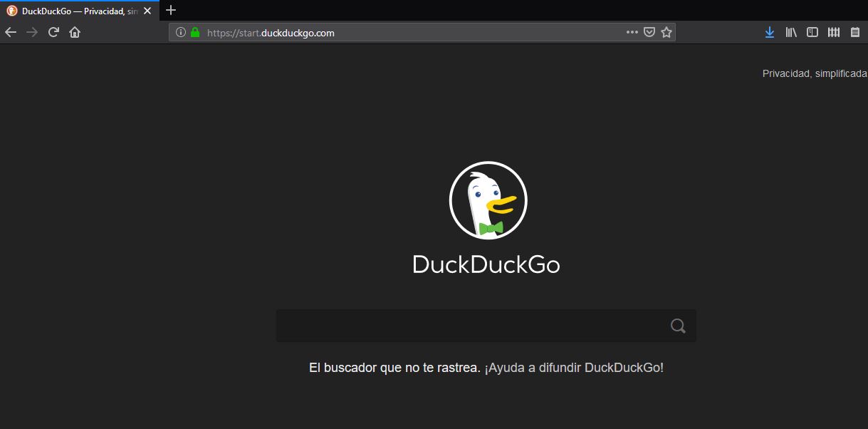Reload the current page

53,32
